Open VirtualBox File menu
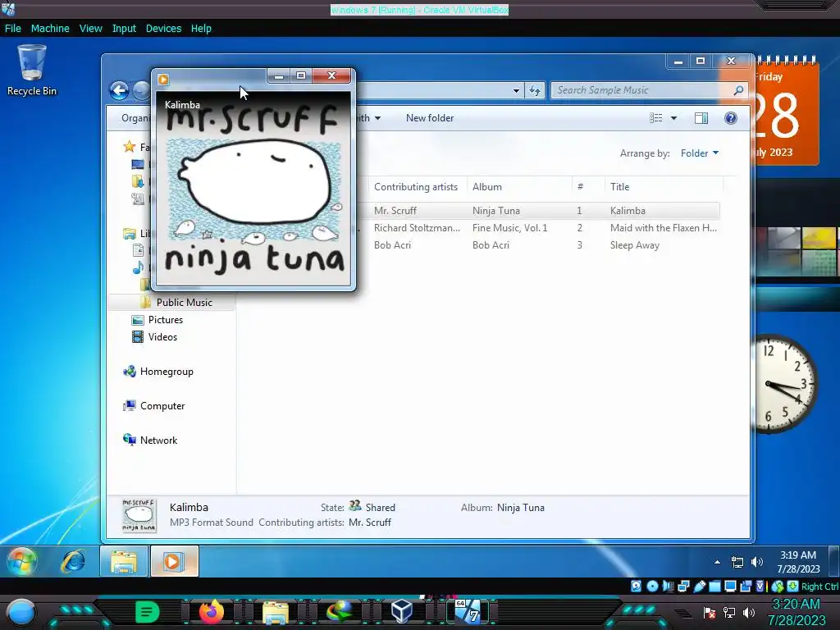This screenshot has width=840, height=630. [13, 29]
